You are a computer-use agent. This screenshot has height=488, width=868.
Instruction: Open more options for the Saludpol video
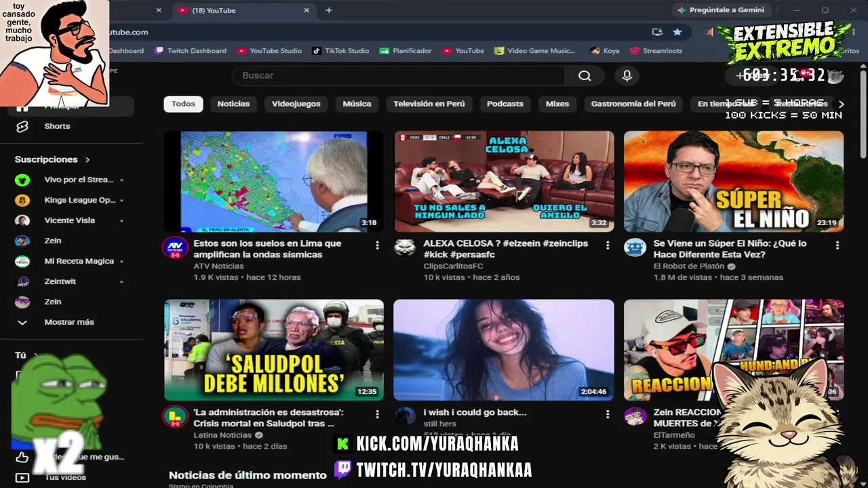[377, 414]
